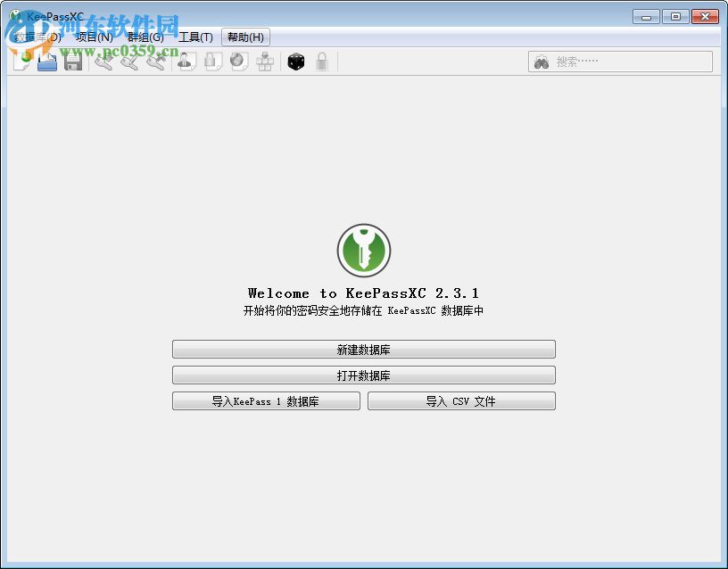
Task: Click the binoculars search icon
Action: [542, 62]
